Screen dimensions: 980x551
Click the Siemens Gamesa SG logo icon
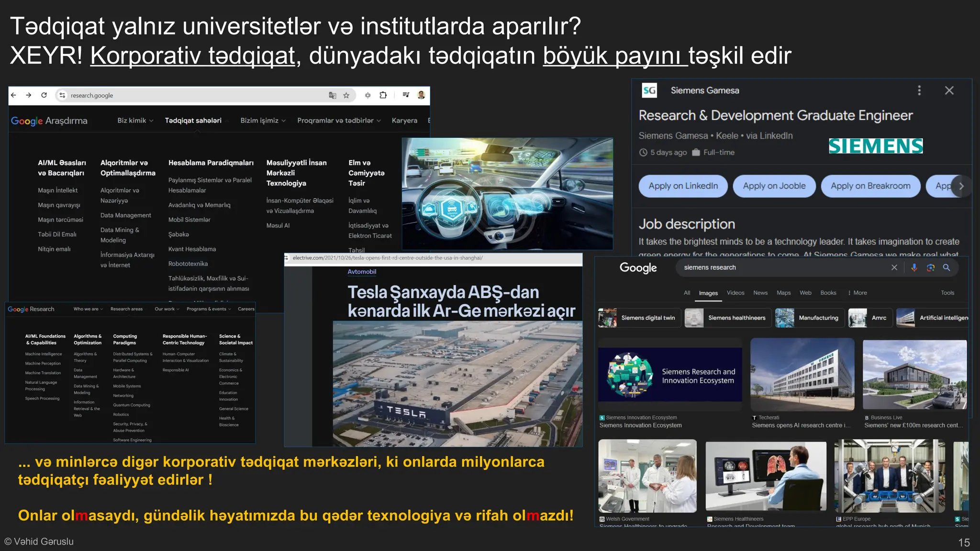(x=649, y=90)
